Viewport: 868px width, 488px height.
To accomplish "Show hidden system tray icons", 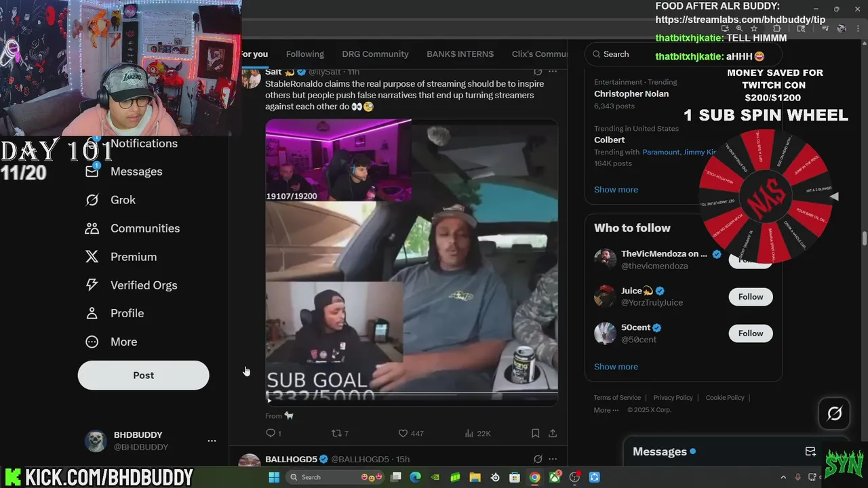I will click(x=783, y=477).
